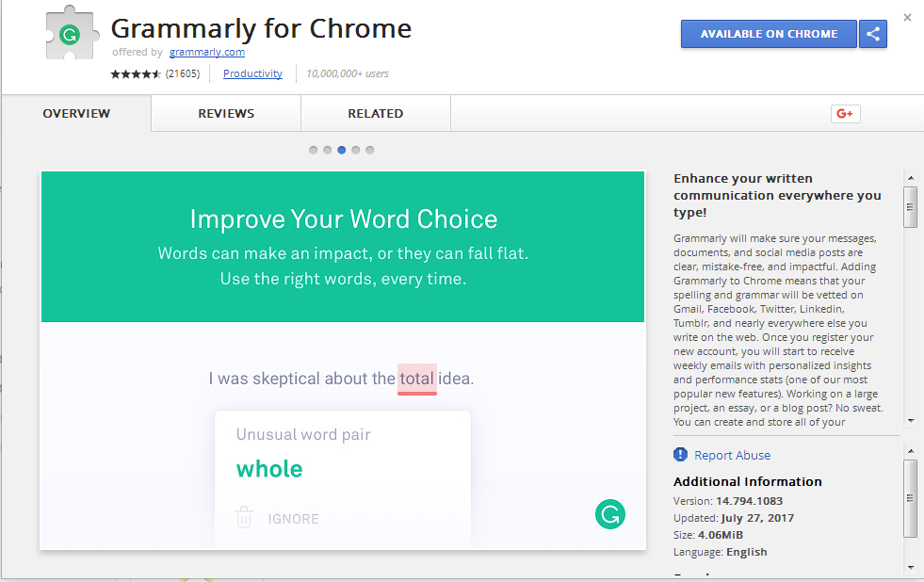Click the Report Abuse exclamation icon
The width and height of the screenshot is (924, 582).
[680, 455]
